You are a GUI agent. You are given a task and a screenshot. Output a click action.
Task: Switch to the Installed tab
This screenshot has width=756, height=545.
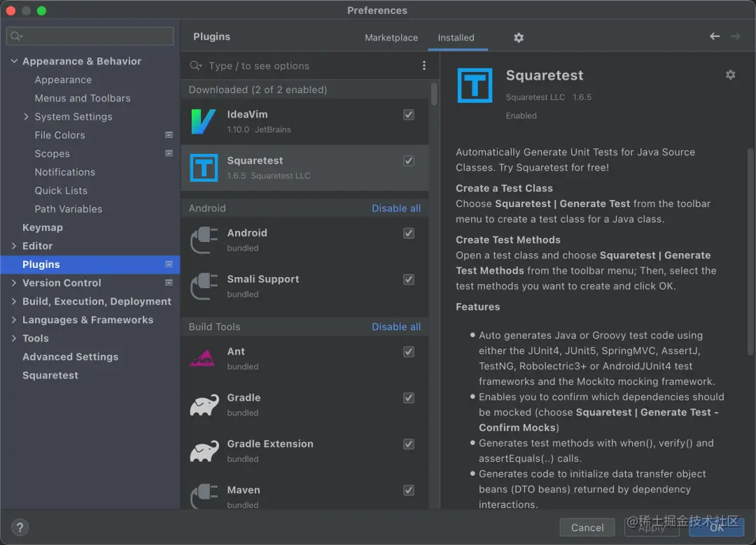pyautogui.click(x=456, y=38)
